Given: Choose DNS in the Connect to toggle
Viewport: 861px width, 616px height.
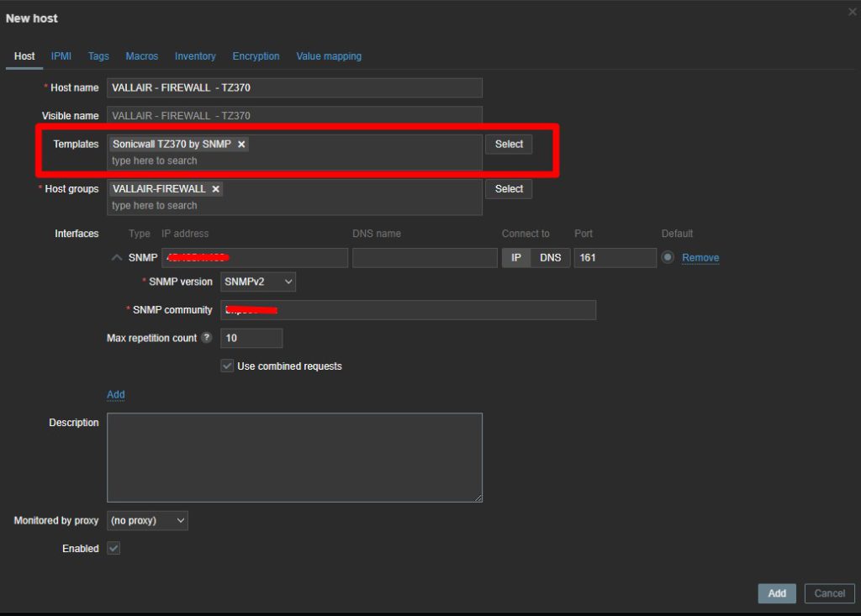Looking at the screenshot, I should click(550, 258).
